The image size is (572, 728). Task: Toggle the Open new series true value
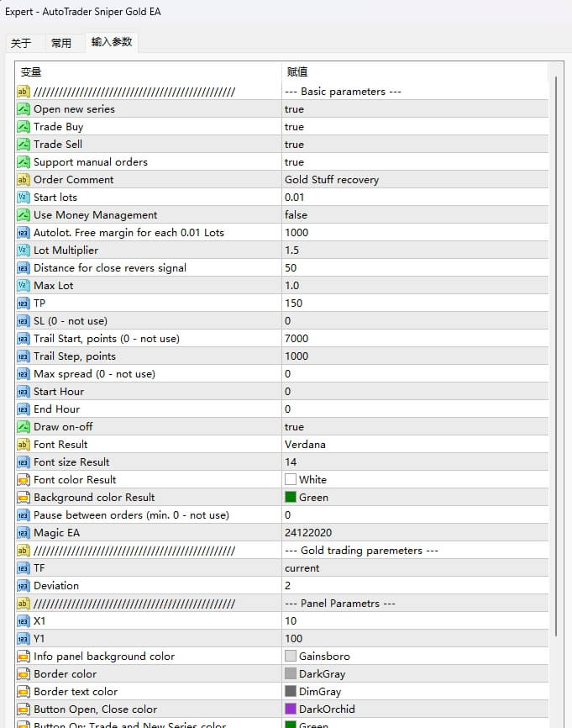415,109
